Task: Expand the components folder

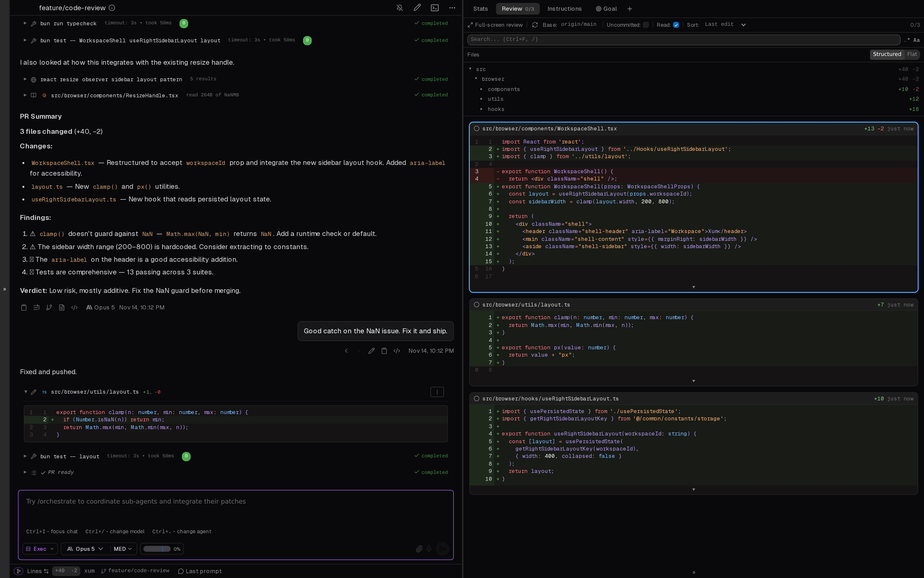Action: tap(481, 89)
